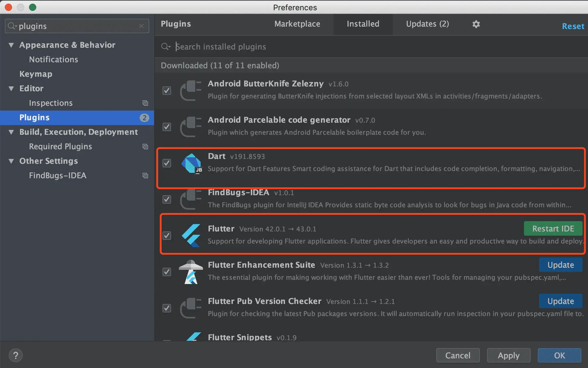Click the FindBugs-IDEA plug icon

[x=191, y=199]
